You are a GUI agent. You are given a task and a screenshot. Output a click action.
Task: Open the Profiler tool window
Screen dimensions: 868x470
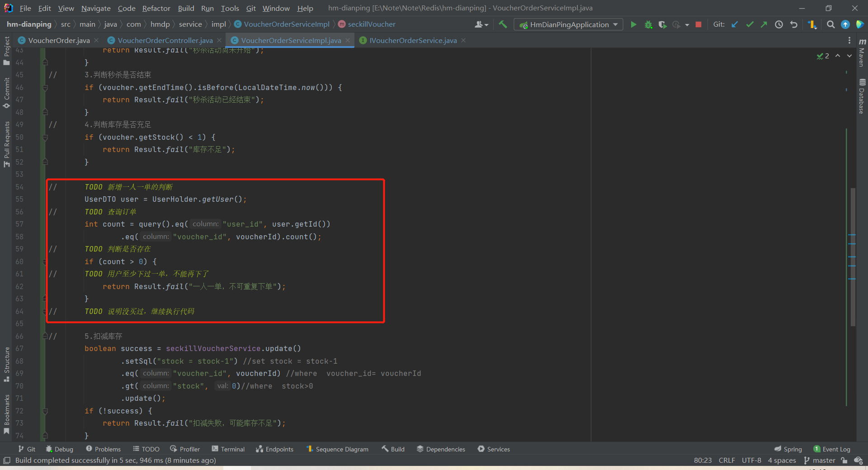(185, 449)
